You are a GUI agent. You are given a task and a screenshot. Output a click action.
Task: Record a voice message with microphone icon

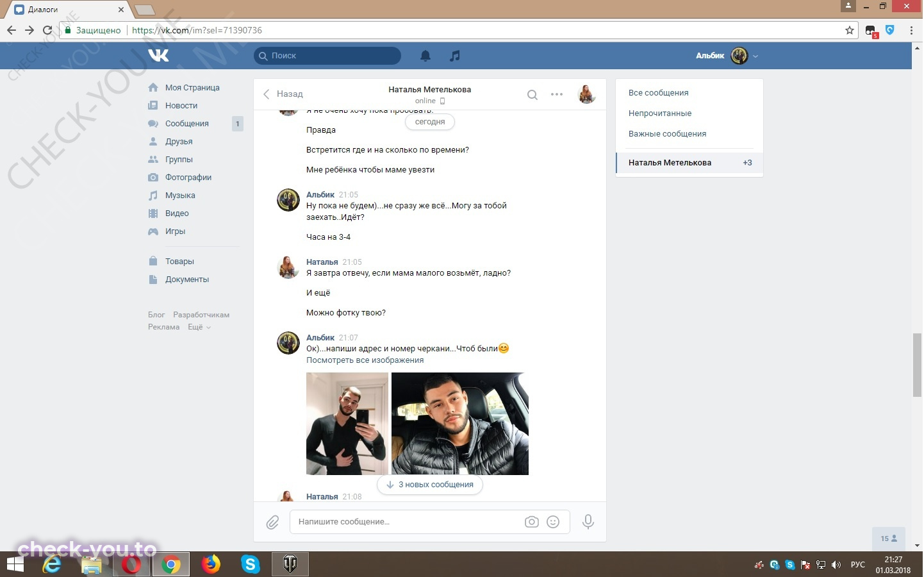pos(588,522)
